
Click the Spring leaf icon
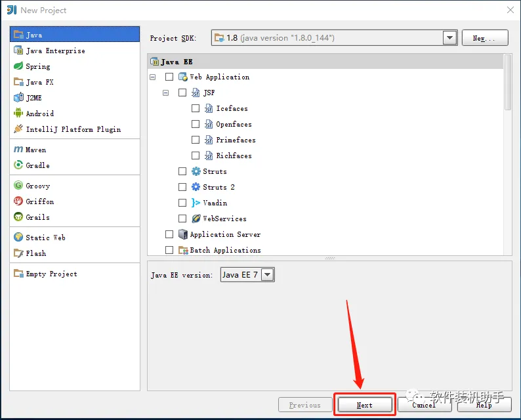[18, 66]
